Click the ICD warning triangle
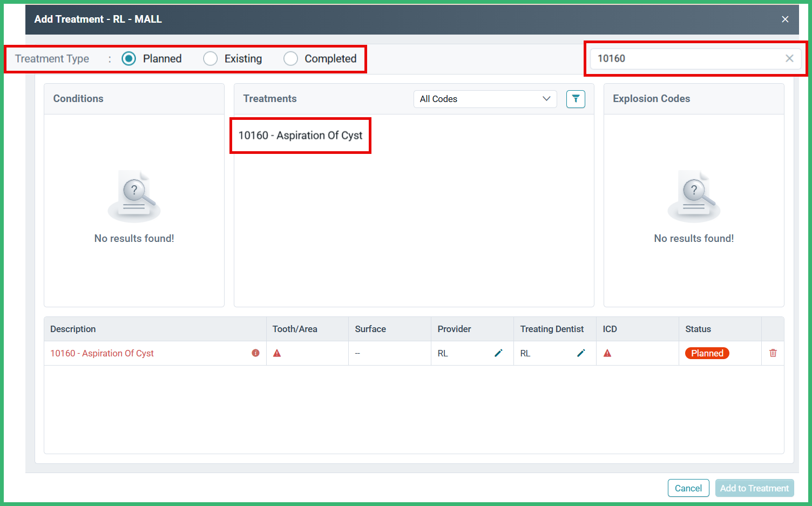812x506 pixels. pos(607,353)
